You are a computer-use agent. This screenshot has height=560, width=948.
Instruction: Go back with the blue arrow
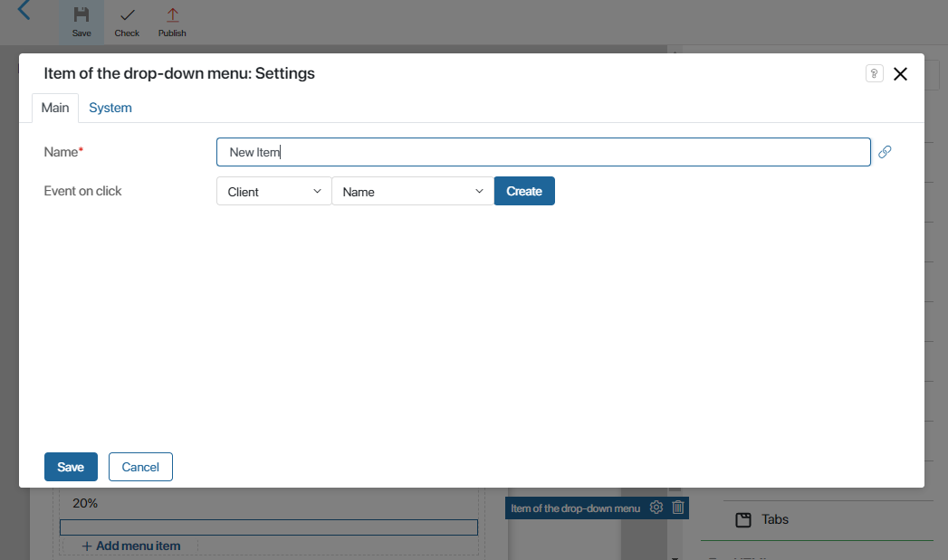click(x=24, y=10)
